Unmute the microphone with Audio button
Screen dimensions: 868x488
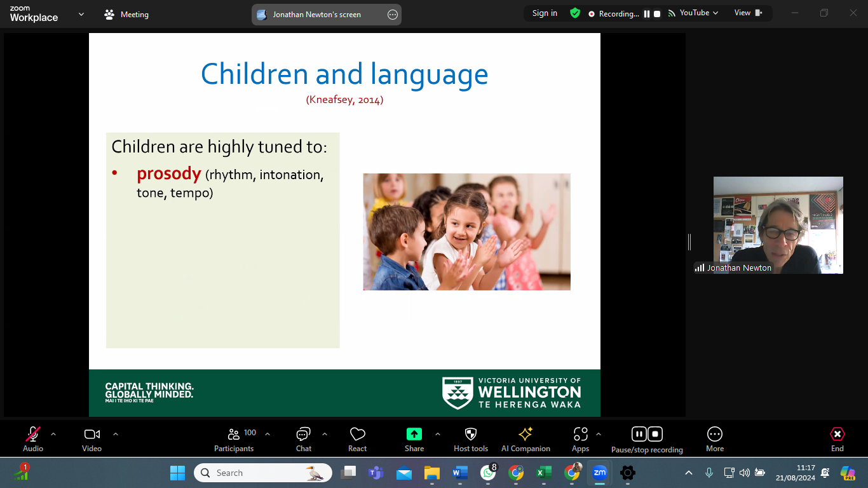(33, 439)
